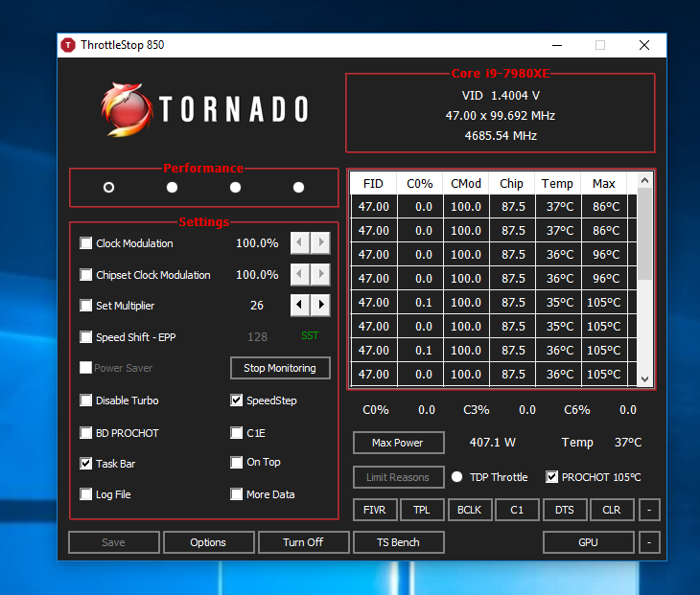Increase Chipset Clock Modulation with right arrow
700x595 pixels.
pyautogui.click(x=320, y=274)
